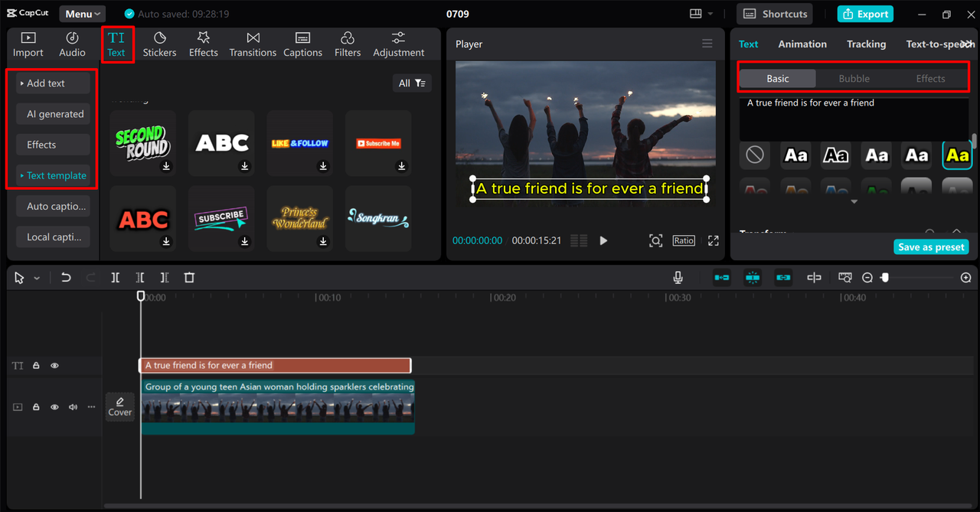
Task: Open the Audio library
Action: [72, 44]
